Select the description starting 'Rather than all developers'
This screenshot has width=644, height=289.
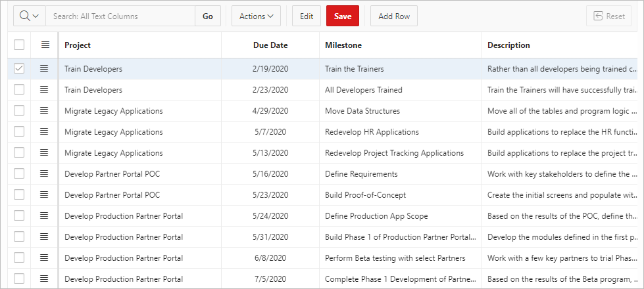[x=560, y=68]
